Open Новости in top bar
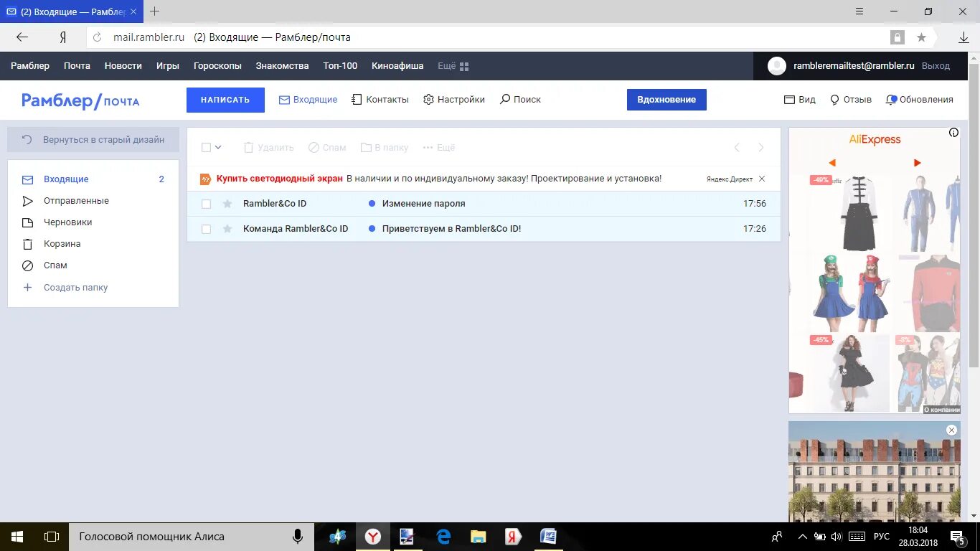980x551 pixels. tap(123, 66)
